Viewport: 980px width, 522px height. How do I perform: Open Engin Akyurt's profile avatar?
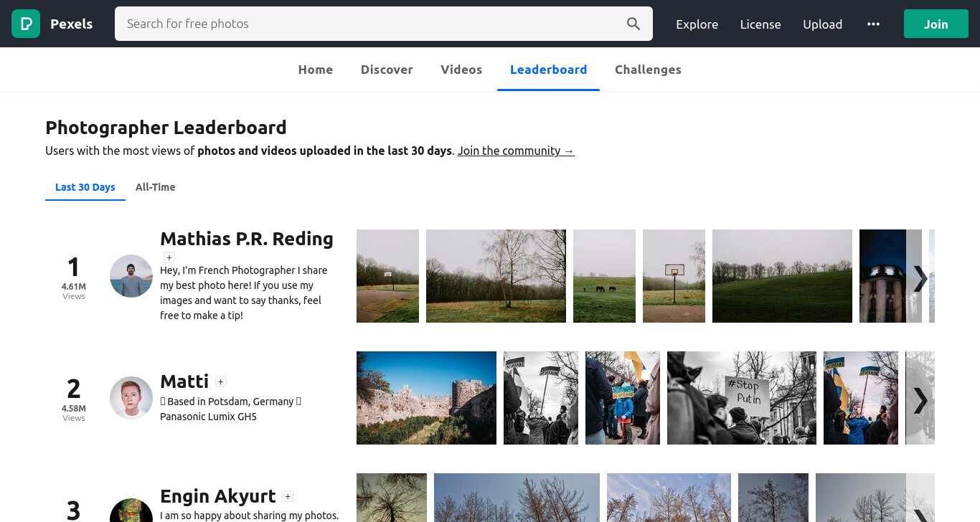[x=131, y=510]
